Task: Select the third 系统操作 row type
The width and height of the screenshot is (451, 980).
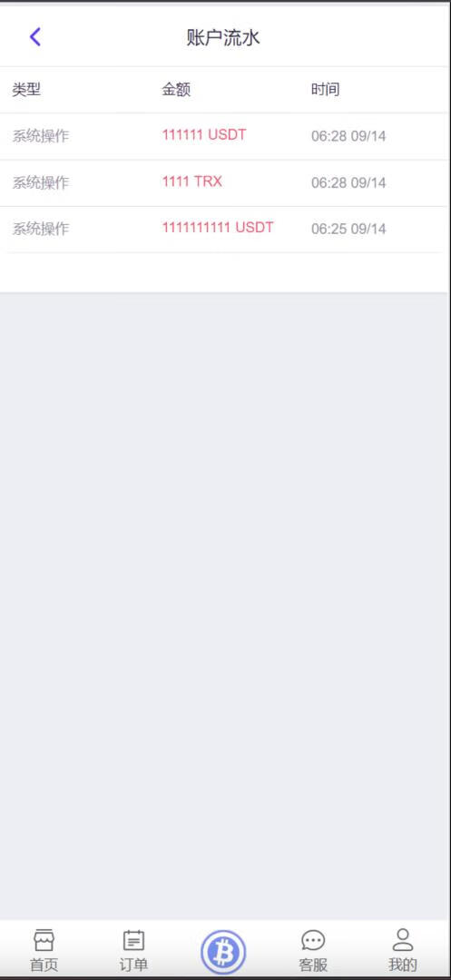Action: click(41, 229)
